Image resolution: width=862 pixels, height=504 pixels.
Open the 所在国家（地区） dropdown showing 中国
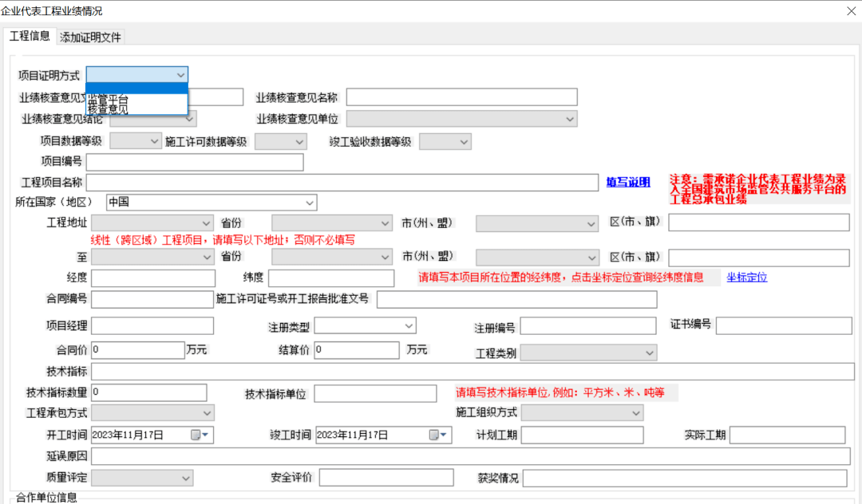click(x=310, y=202)
